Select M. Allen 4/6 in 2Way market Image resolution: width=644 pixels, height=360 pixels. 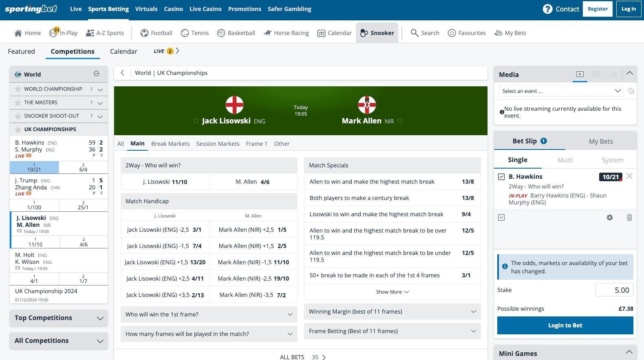[x=253, y=182]
